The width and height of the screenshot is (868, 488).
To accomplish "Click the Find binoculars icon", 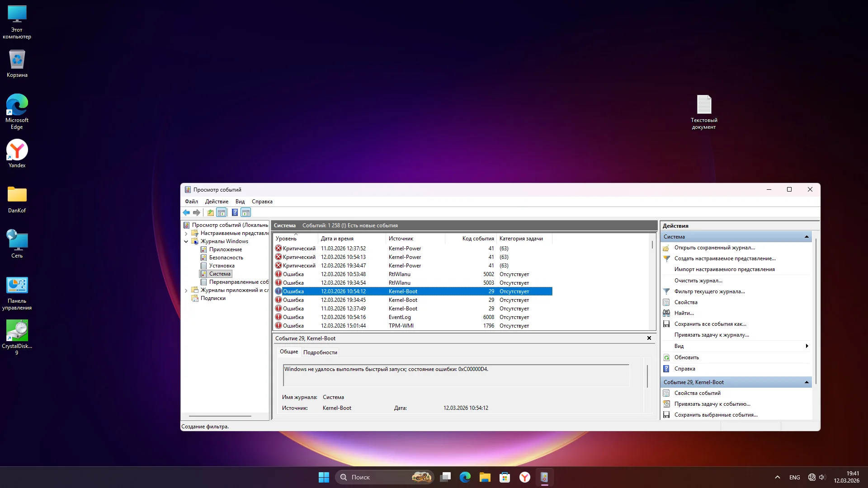I will pos(666,313).
